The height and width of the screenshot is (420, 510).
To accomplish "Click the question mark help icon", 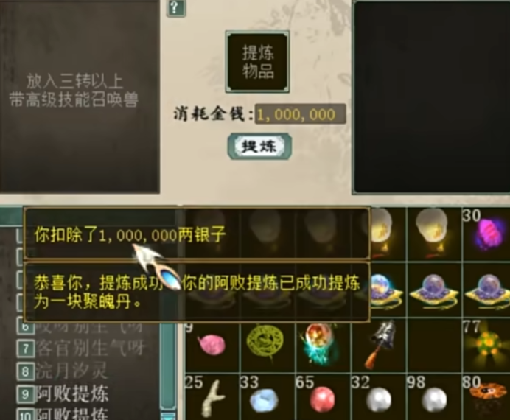I will coord(176,7).
